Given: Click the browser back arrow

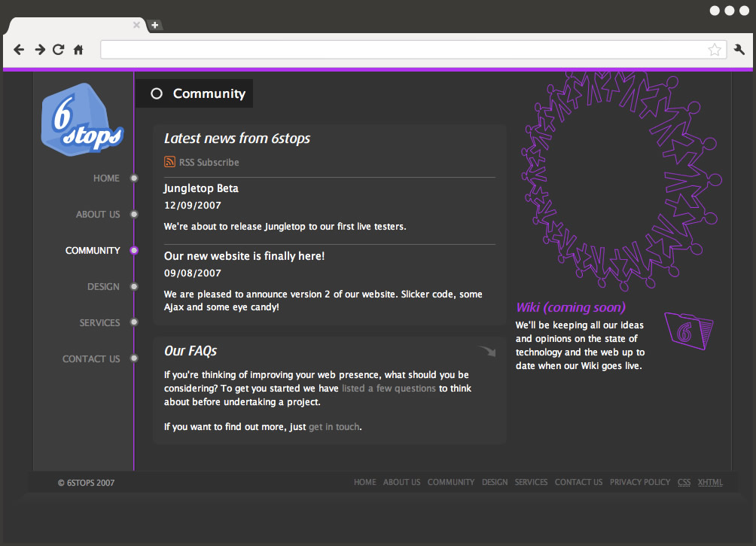Looking at the screenshot, I should pos(20,50).
